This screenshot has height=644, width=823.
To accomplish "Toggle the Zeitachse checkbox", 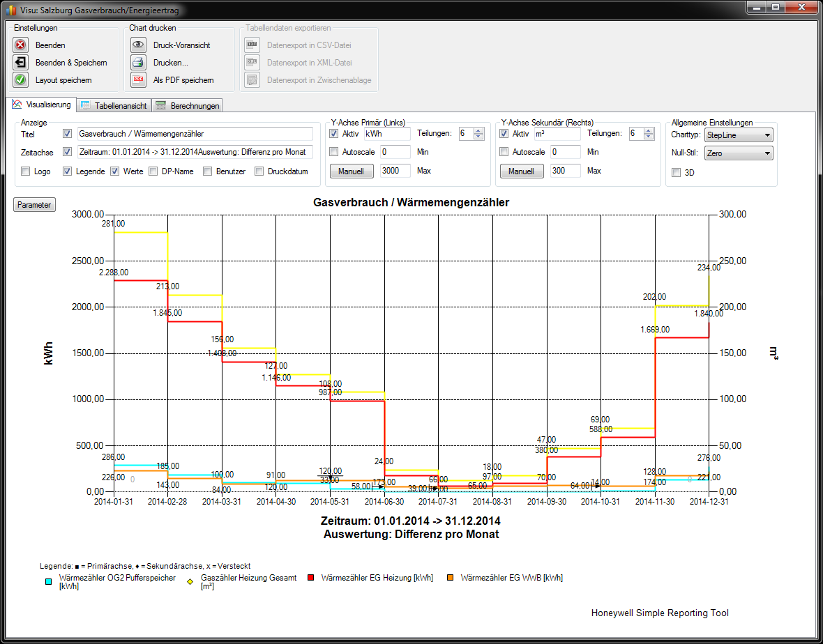I will pyautogui.click(x=67, y=151).
